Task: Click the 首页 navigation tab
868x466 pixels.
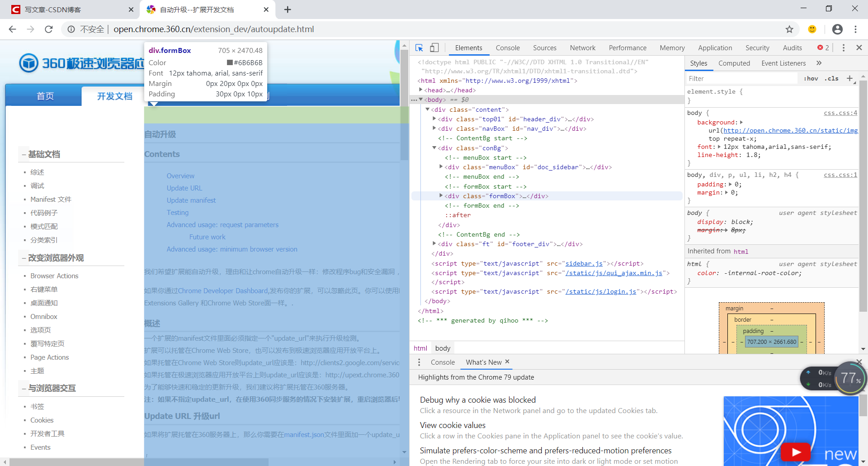Action: pos(45,96)
